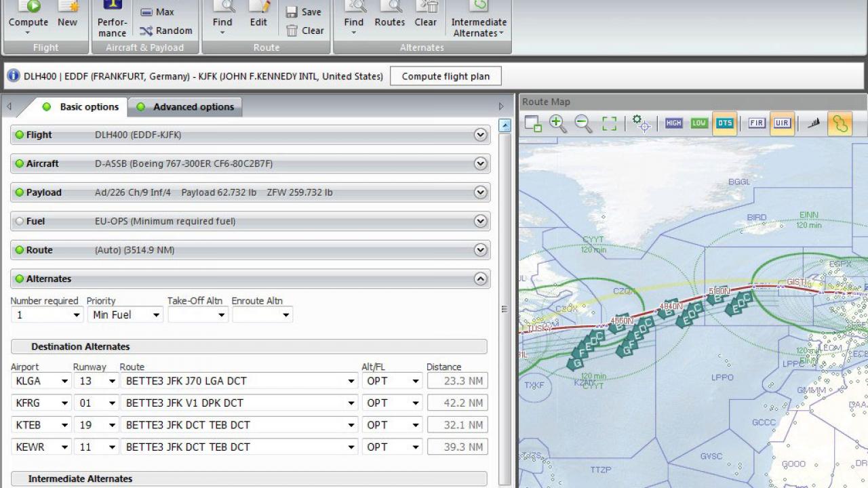Click the Compute flight plan button
The width and height of the screenshot is (868, 488).
[x=446, y=76]
